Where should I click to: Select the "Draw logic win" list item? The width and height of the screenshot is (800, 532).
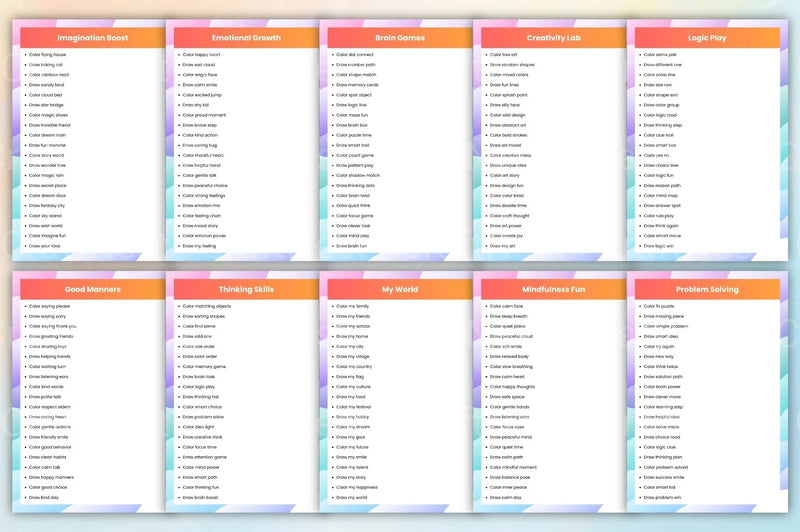[x=659, y=246]
